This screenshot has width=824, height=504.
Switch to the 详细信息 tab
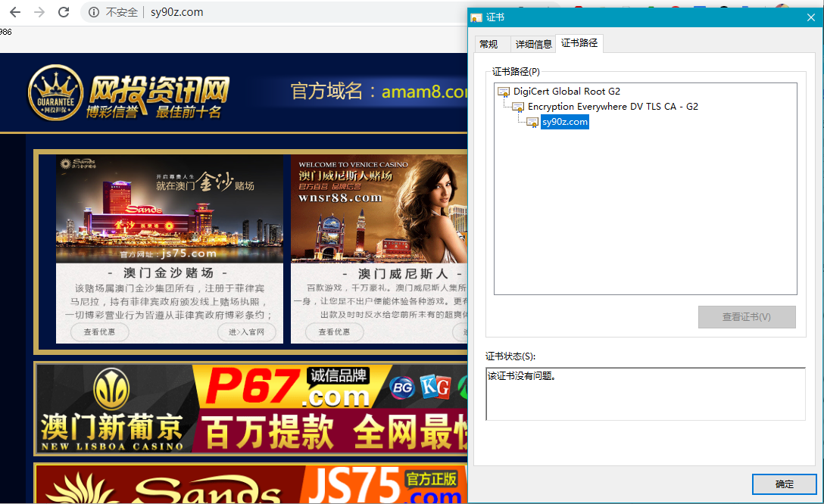pyautogui.click(x=533, y=44)
